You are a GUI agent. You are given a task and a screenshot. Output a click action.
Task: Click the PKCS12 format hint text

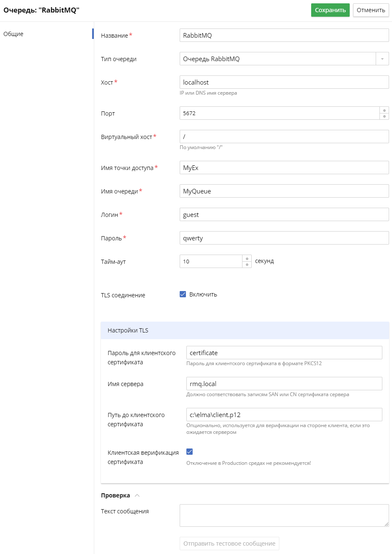[254, 363]
